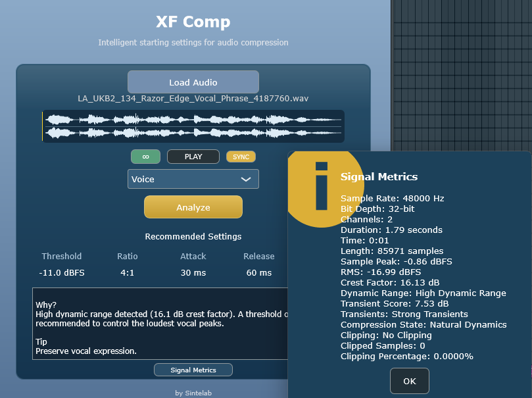Click the 'Duration: 1.79 seconds' line
Viewport: 532px width, 398px height.
click(391, 230)
